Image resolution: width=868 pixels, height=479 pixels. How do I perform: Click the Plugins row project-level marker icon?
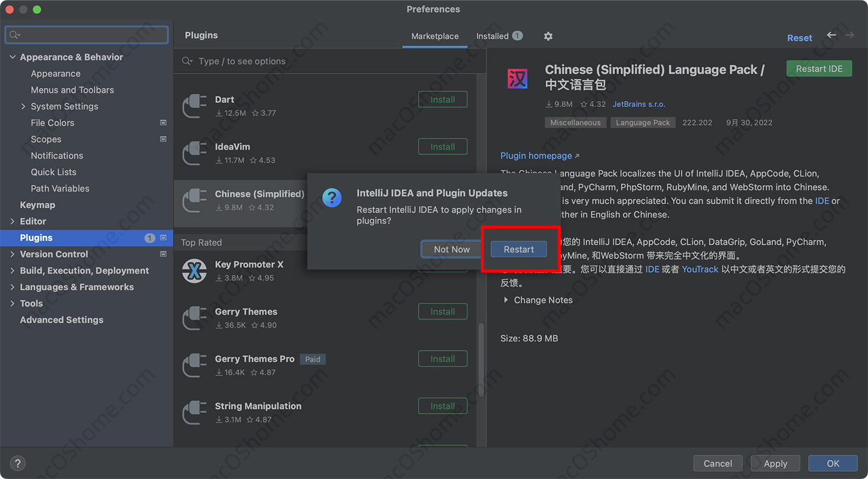point(163,238)
